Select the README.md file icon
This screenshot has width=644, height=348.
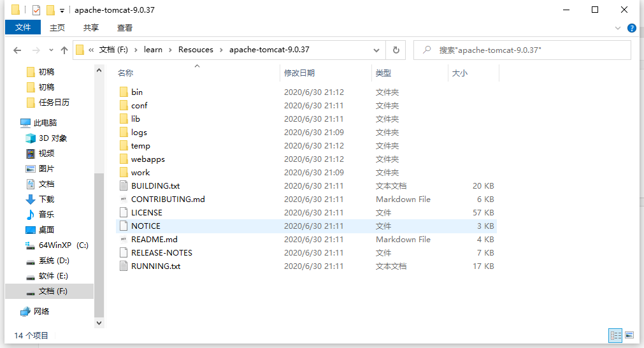pyautogui.click(x=124, y=240)
